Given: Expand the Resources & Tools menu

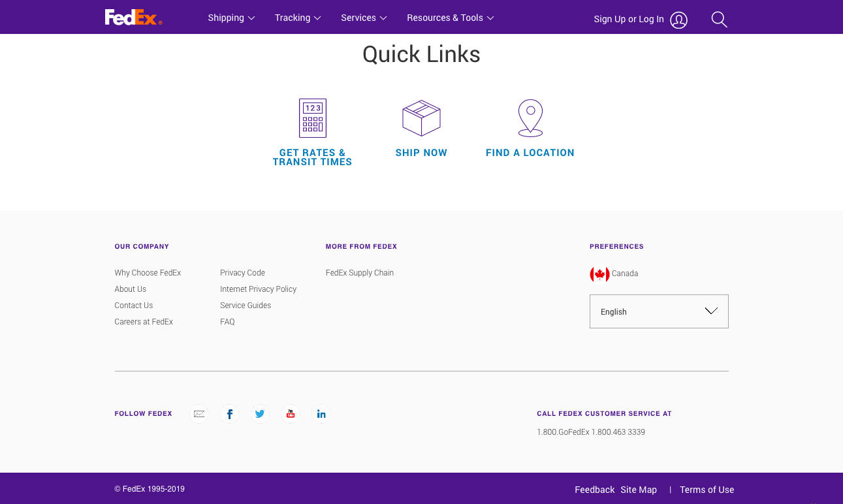Looking at the screenshot, I should point(451,18).
